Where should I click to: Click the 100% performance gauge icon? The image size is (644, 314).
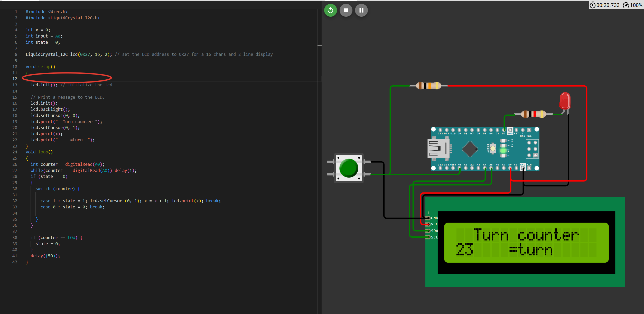(x=626, y=5)
